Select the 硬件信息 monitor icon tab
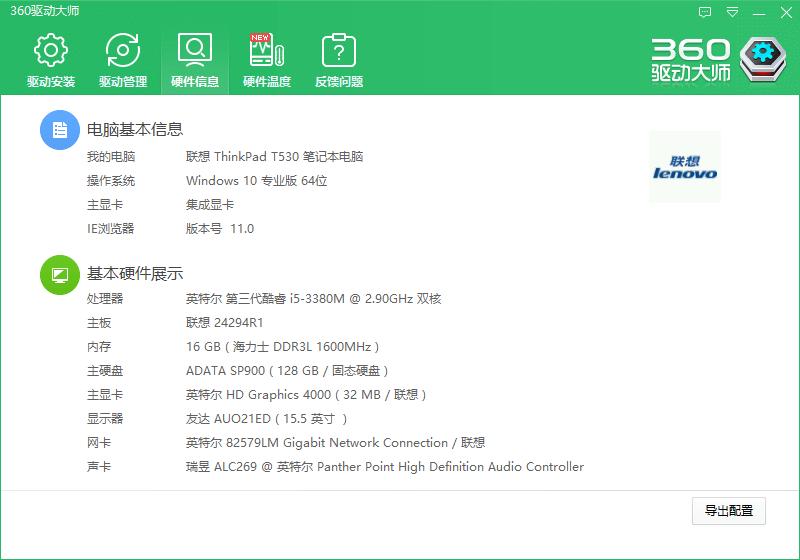Image resolution: width=800 pixels, height=560 pixels. click(195, 60)
